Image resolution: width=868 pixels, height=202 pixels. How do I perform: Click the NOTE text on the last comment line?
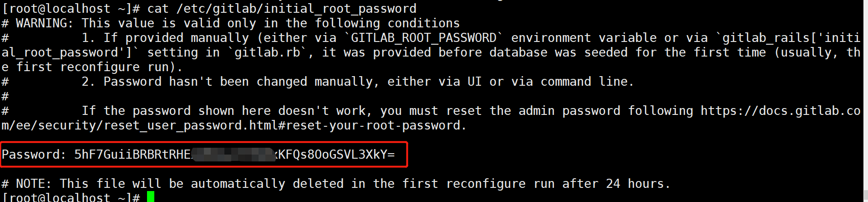pos(33,184)
